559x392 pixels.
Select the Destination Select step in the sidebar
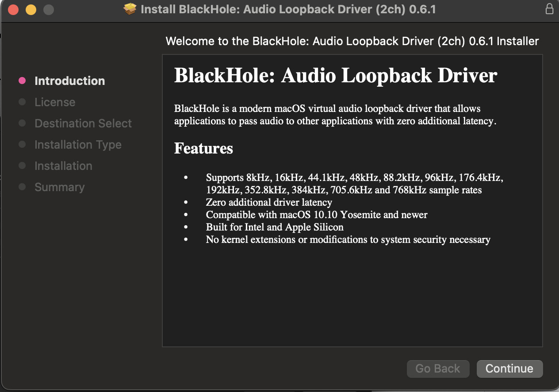click(83, 123)
